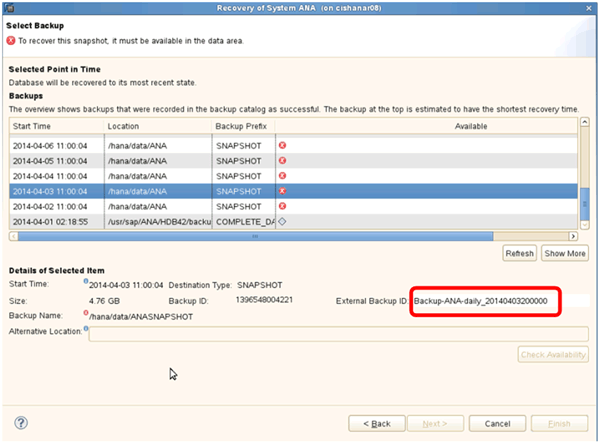Viewport: 600px width, 443px height.
Task: Click the Backup Prefix column header
Action: pos(242,127)
